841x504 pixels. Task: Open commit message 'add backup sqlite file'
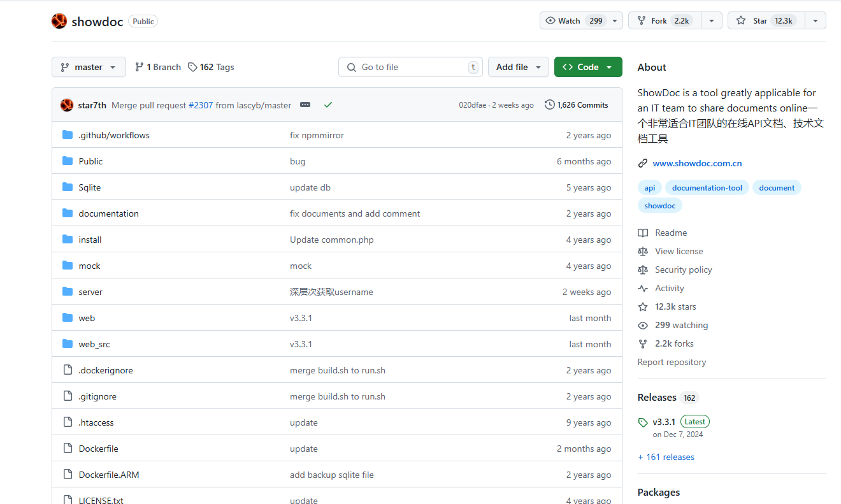pos(332,475)
